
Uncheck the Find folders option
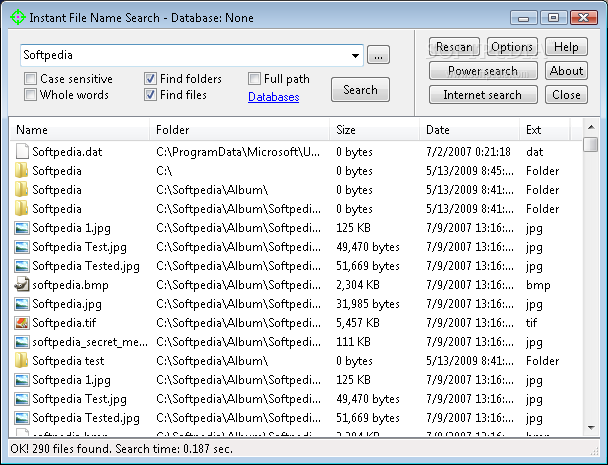(150, 78)
